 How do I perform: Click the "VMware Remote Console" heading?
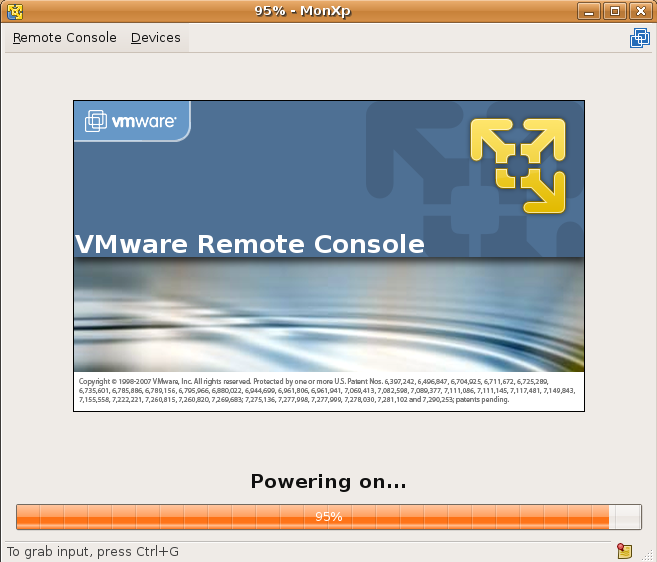pyautogui.click(x=250, y=244)
